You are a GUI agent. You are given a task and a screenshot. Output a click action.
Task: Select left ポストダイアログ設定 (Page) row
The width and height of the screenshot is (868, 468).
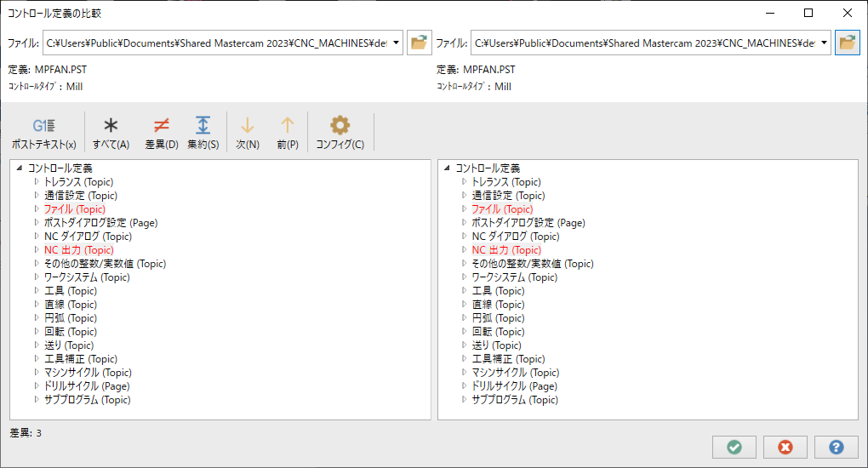pos(100,223)
